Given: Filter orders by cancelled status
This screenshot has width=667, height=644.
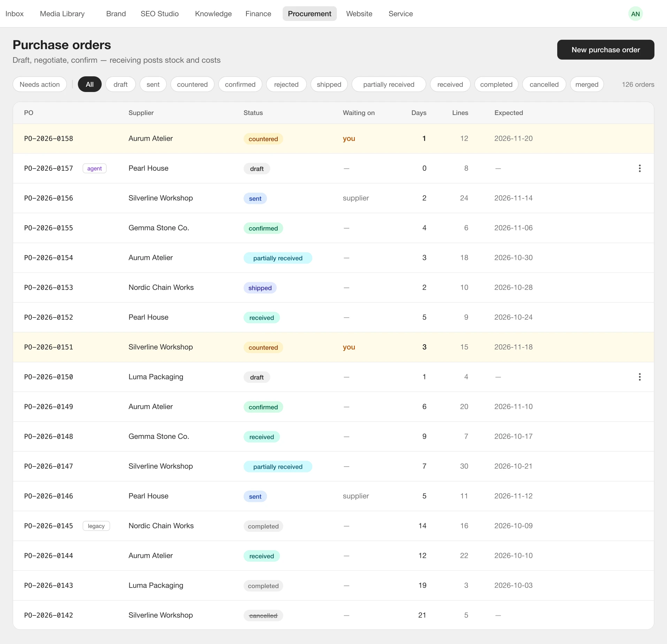Looking at the screenshot, I should coord(544,84).
